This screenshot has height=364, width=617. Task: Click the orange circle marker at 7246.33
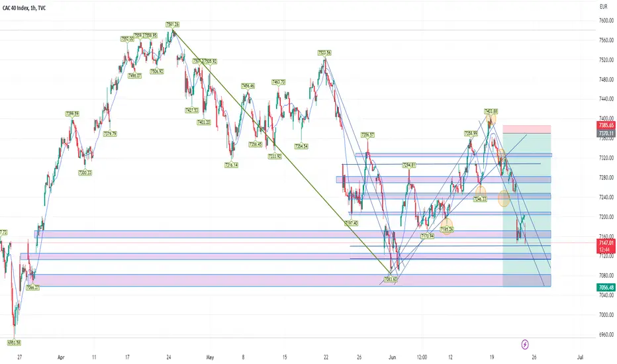click(x=481, y=193)
